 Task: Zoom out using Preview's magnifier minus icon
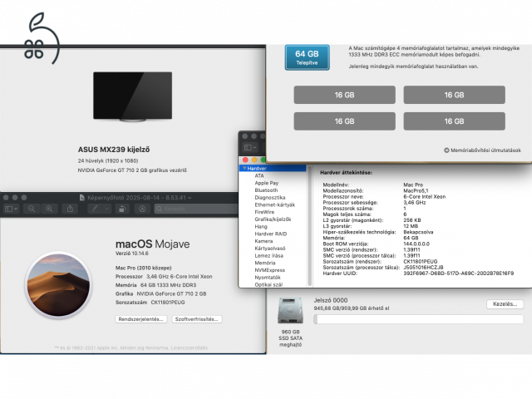(x=32, y=209)
